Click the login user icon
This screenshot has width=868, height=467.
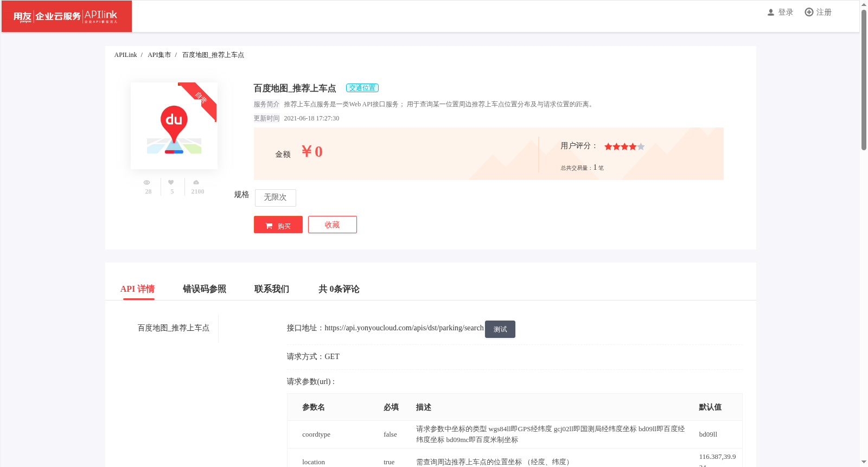[770, 12]
